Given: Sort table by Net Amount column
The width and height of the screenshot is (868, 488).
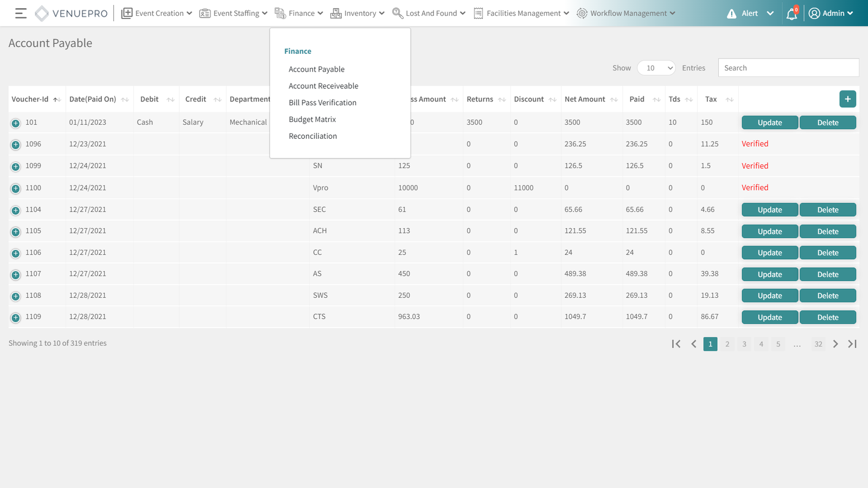Looking at the screenshot, I should (x=614, y=100).
